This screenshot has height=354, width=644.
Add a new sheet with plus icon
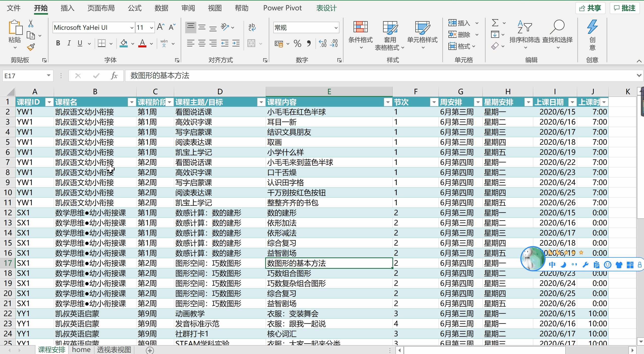[150, 350]
